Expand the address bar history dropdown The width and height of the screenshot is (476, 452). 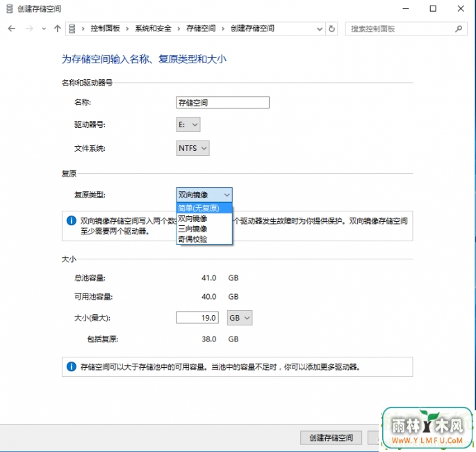click(320, 29)
